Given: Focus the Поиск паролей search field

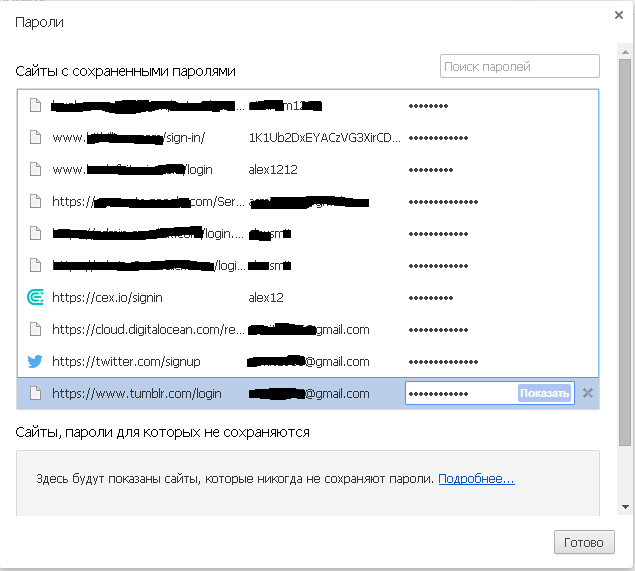Looking at the screenshot, I should click(x=520, y=66).
